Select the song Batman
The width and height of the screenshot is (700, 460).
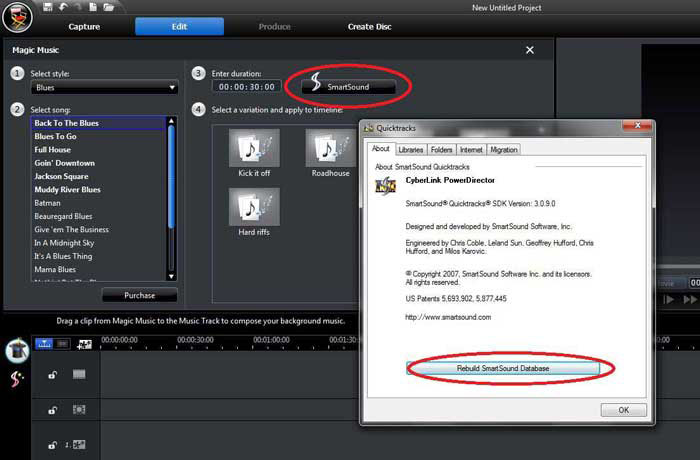(98, 203)
